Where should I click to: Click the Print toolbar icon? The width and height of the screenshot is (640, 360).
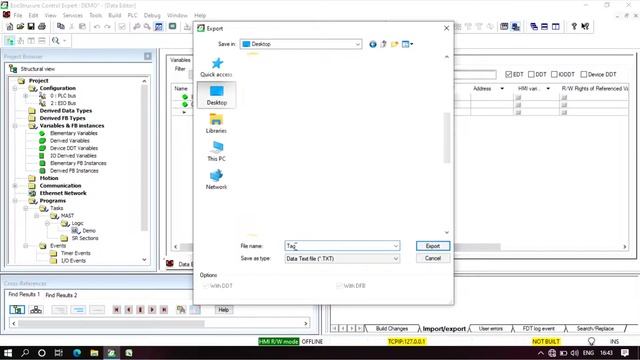click(42, 27)
